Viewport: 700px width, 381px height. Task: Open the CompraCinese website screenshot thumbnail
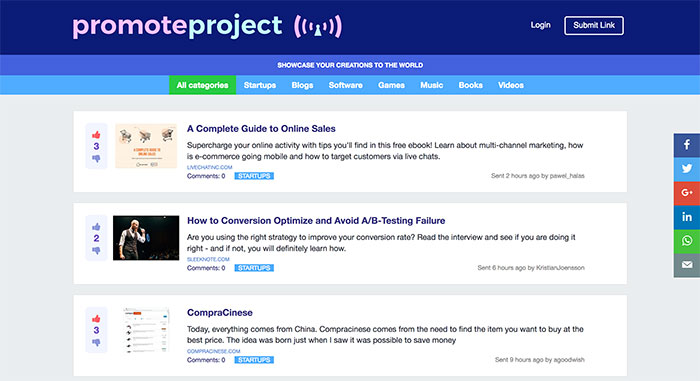[146, 330]
